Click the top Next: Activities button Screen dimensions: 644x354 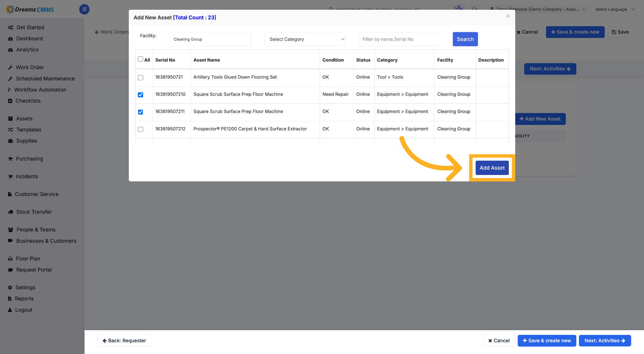tap(550, 69)
